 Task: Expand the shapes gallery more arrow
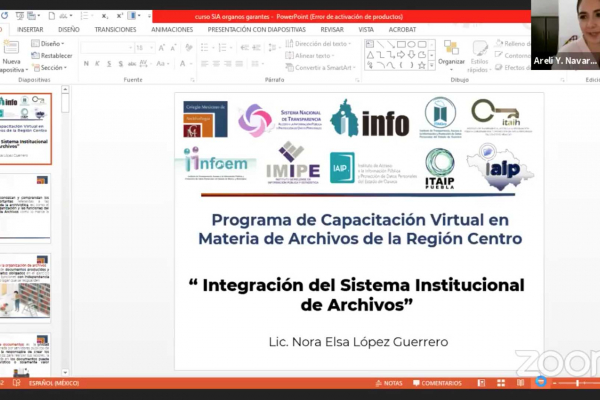[x=432, y=66]
